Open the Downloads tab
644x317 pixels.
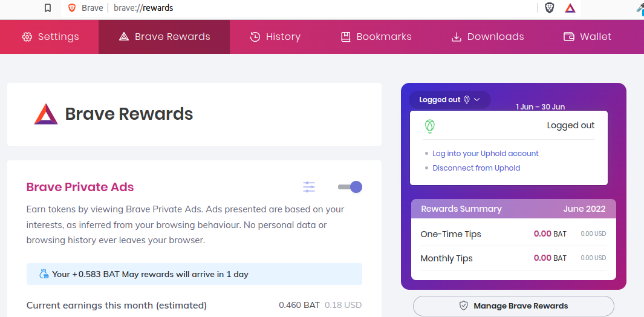click(x=487, y=36)
